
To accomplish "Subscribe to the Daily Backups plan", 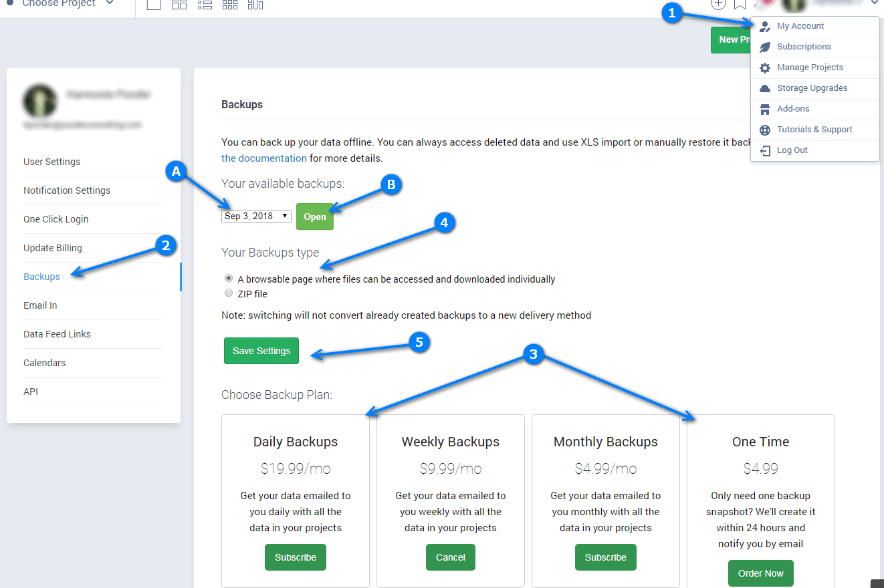I will point(296,557).
